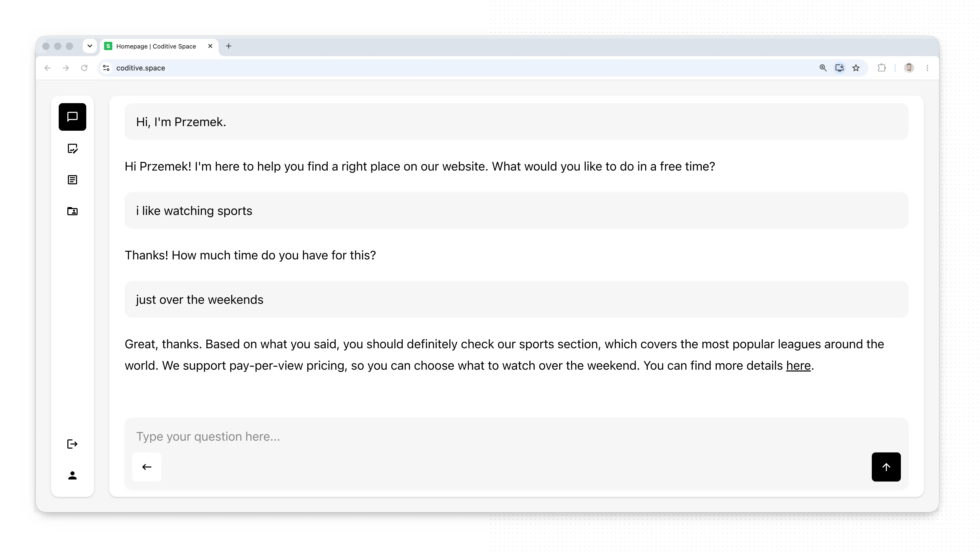Go back with the browser back arrow

[x=47, y=68]
